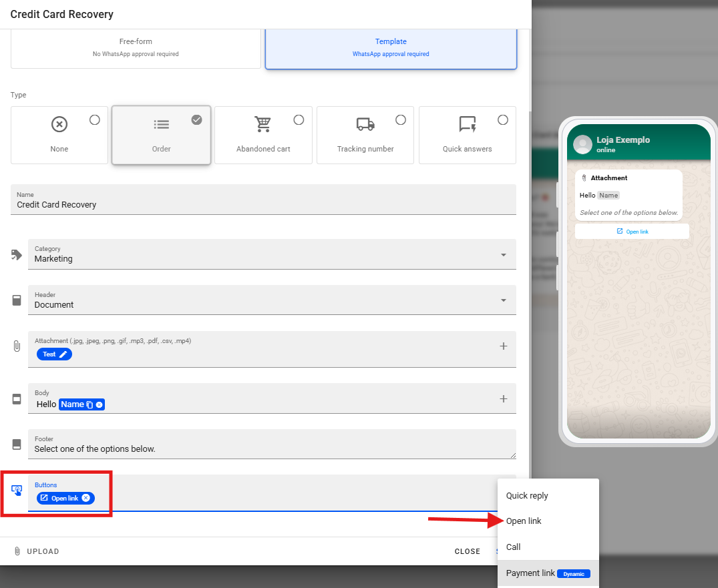The height and width of the screenshot is (588, 718).
Task: Expand the Category dropdown
Action: tap(503, 255)
